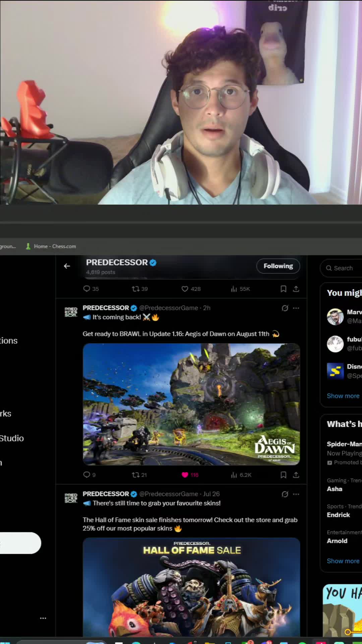View analytics showing 55K views
This screenshot has width=362, height=644.
pyautogui.click(x=240, y=289)
